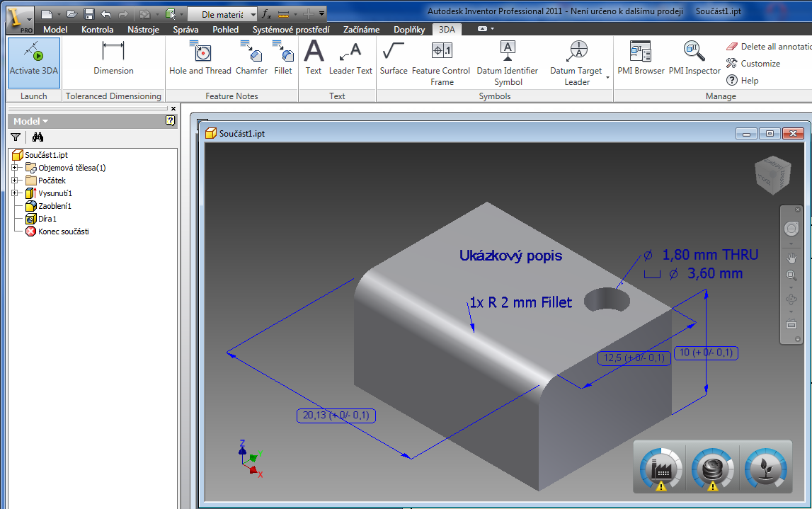
Task: Launch the PMI Inspector
Action: point(694,59)
